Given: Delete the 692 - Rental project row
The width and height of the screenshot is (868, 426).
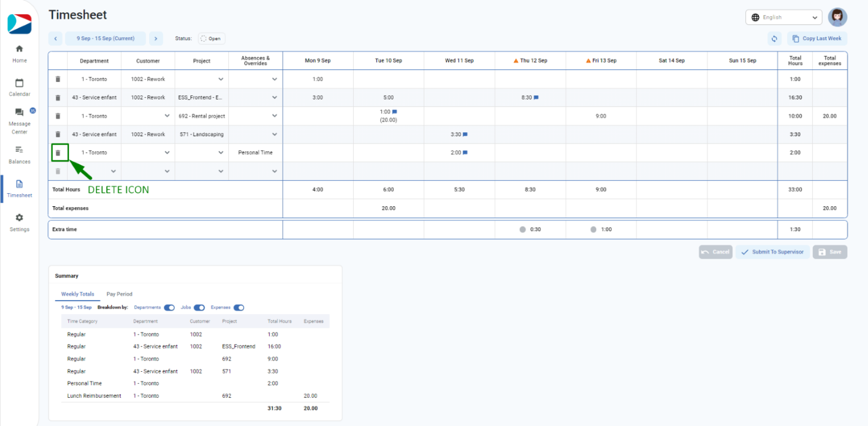Looking at the screenshot, I should (58, 116).
